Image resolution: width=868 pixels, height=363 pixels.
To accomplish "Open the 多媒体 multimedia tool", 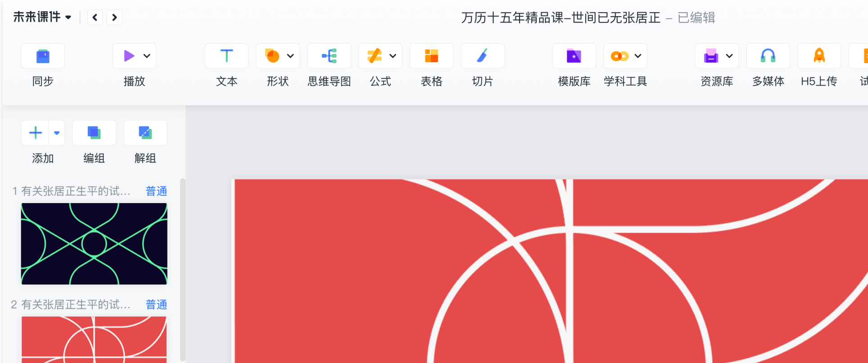I will pos(768,56).
